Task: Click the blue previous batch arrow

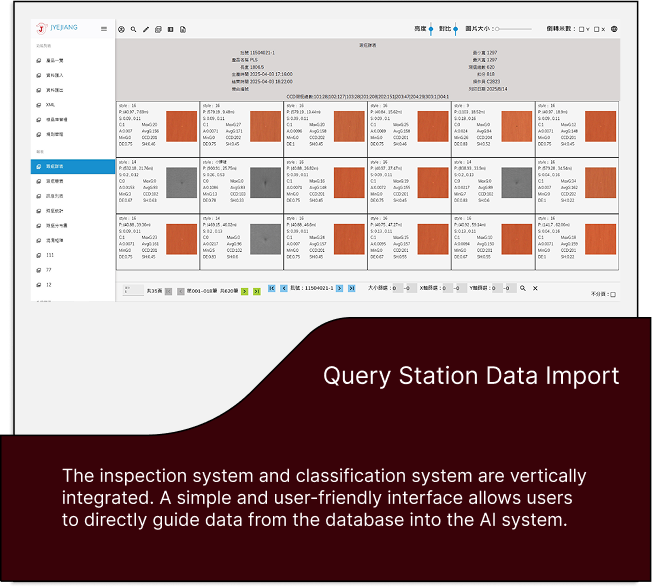Action: click(x=284, y=289)
